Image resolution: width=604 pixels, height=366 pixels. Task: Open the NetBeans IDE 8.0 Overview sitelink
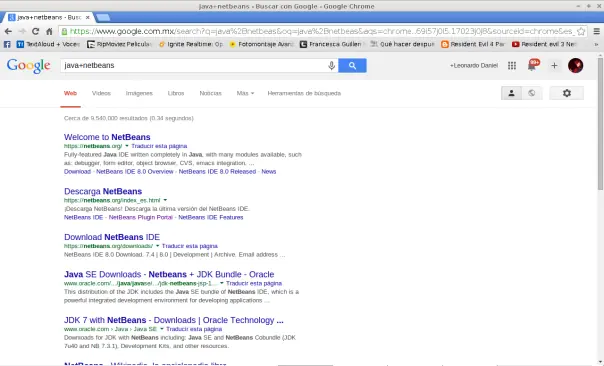click(x=135, y=171)
